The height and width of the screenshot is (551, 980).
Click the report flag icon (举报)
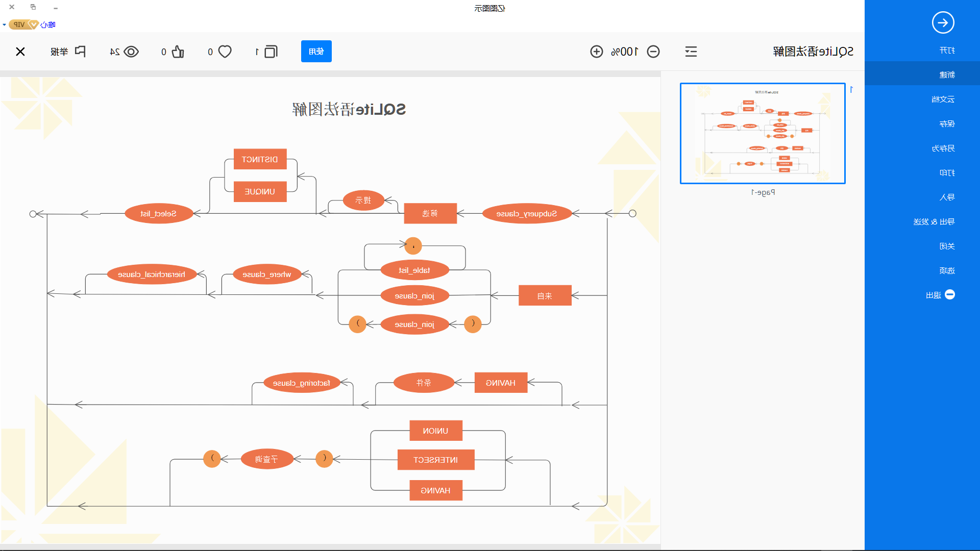coord(80,52)
